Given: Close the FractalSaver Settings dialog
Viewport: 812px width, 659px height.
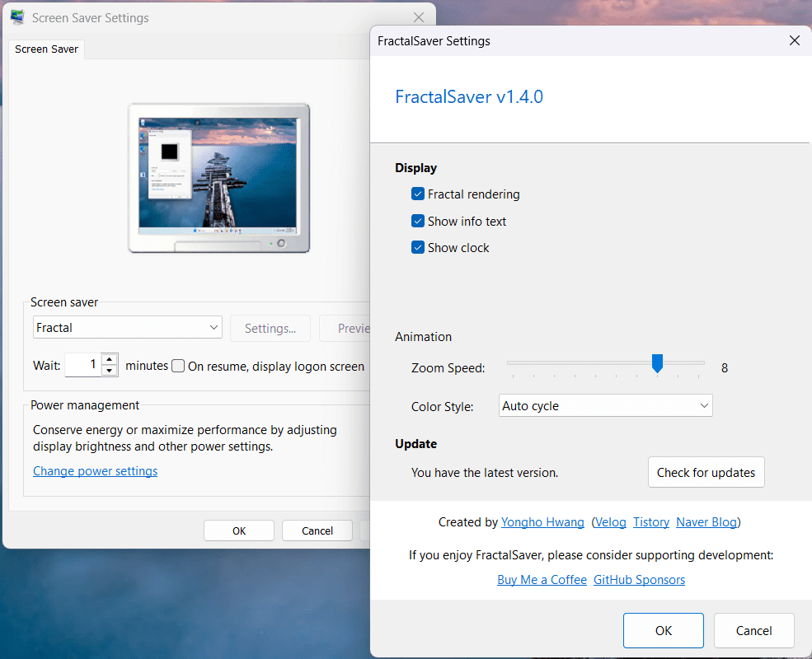Looking at the screenshot, I should [795, 40].
